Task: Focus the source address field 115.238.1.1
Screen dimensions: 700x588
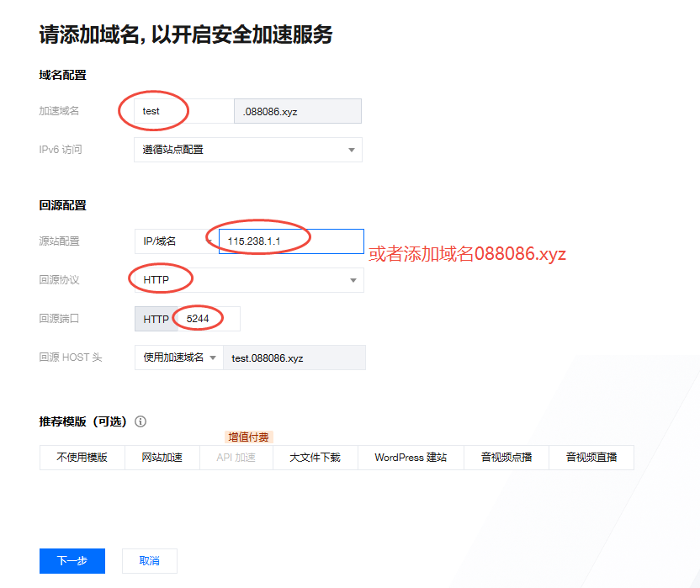Action: tap(290, 241)
